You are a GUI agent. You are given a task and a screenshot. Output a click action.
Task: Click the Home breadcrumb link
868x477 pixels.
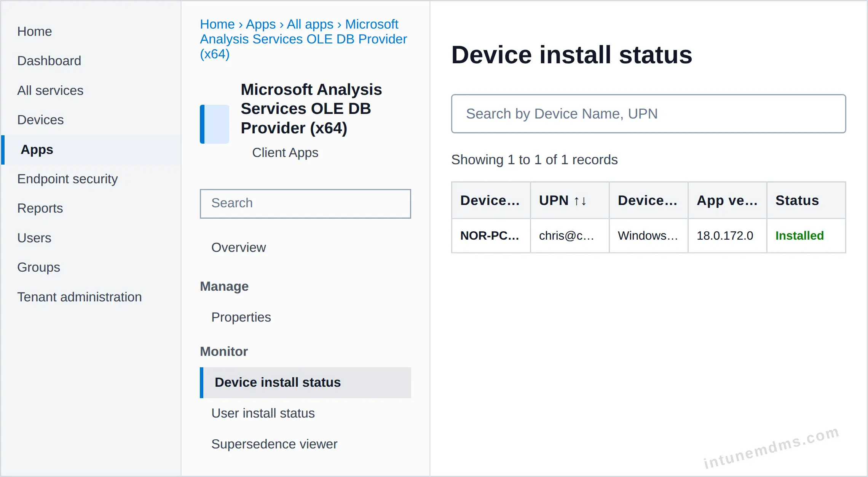click(x=217, y=24)
